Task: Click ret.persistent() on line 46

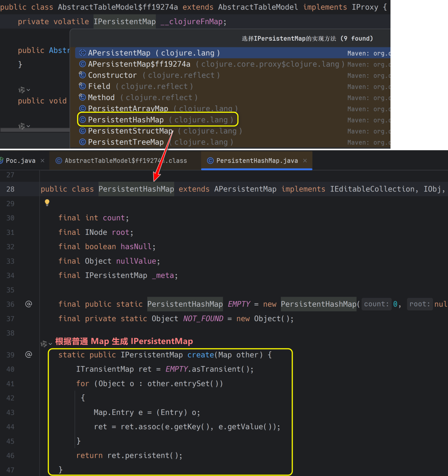Action: [x=143, y=456]
